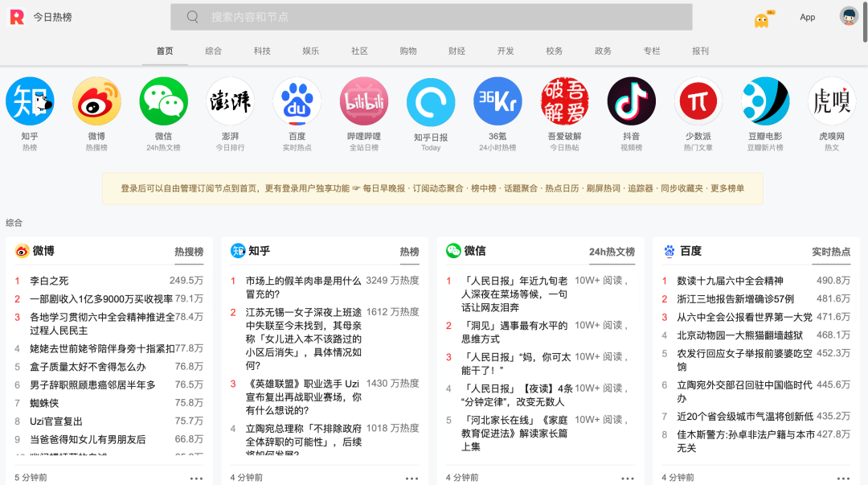Open the 虎嗅网 hot articles icon
The height and width of the screenshot is (485, 868).
(832, 101)
